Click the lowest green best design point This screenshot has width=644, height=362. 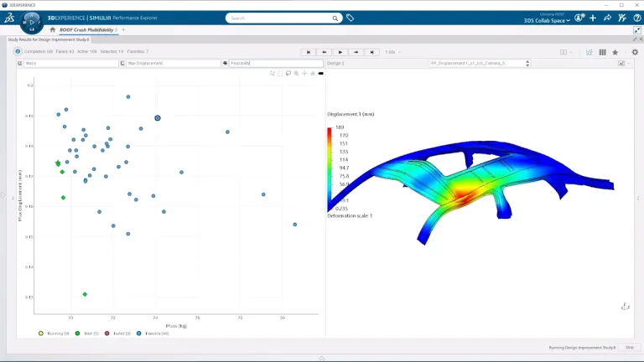pyautogui.click(x=85, y=294)
